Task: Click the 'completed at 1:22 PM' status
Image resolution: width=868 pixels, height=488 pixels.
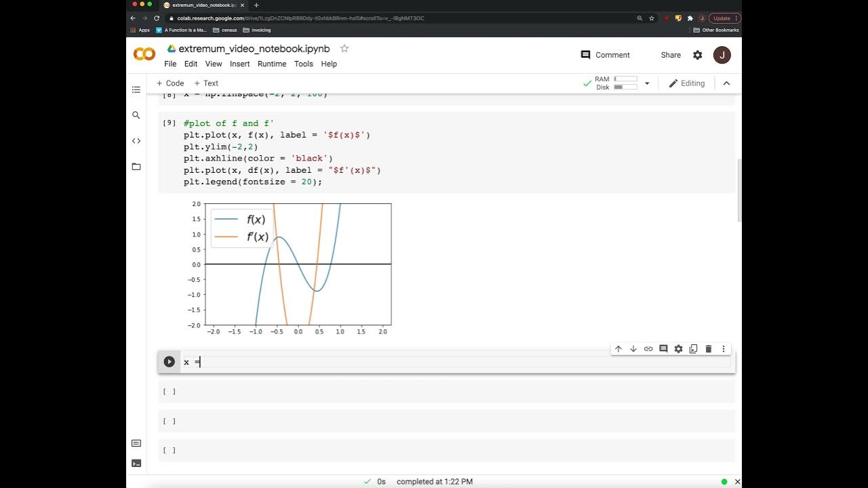Action: click(x=435, y=481)
